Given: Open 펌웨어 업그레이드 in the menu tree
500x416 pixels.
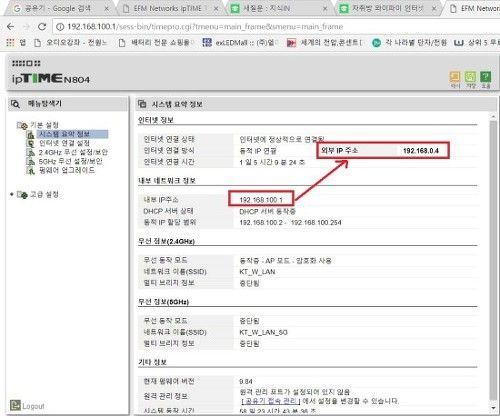Looking at the screenshot, I should (67, 170).
